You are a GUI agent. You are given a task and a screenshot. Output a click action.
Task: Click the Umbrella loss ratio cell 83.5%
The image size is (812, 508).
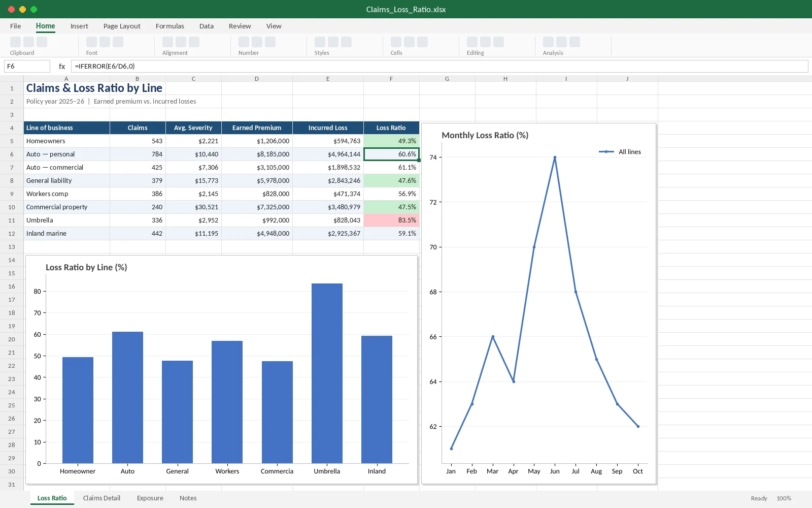click(391, 220)
